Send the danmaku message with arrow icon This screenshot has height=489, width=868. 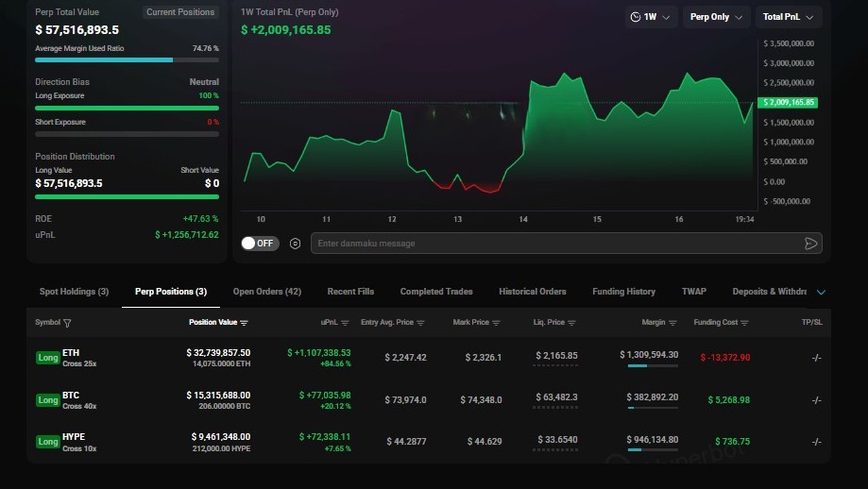810,244
